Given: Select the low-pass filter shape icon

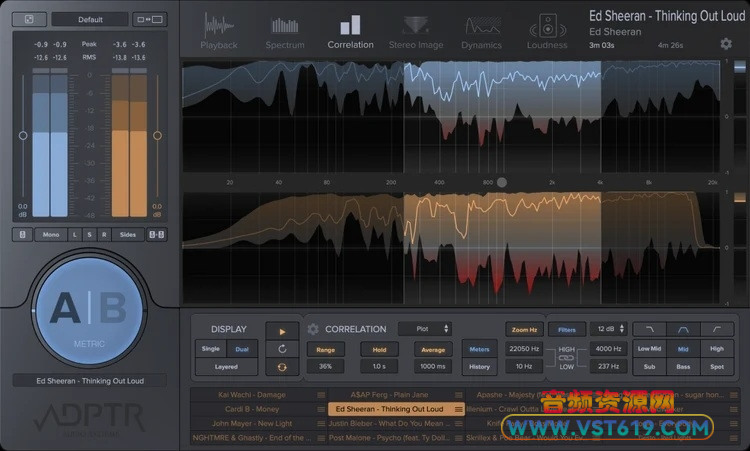Looking at the screenshot, I should click(650, 329).
